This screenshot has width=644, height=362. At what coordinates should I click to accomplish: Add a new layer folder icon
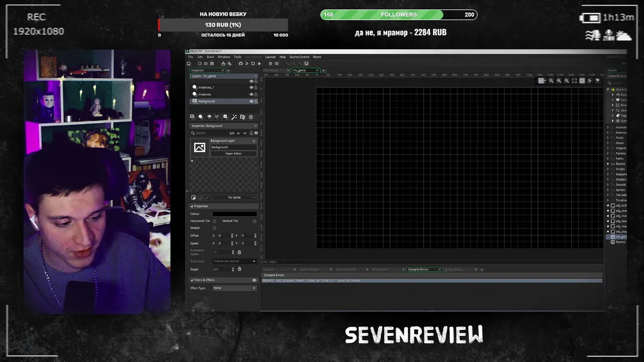click(243, 117)
